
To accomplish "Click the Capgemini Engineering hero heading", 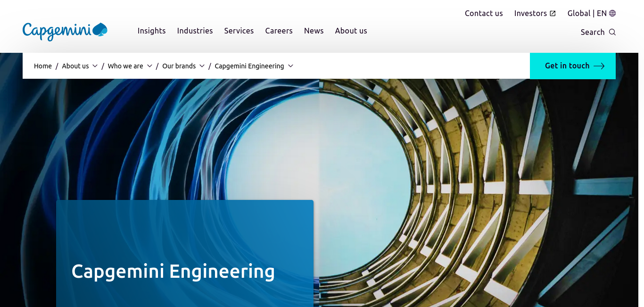I will pyautogui.click(x=173, y=271).
